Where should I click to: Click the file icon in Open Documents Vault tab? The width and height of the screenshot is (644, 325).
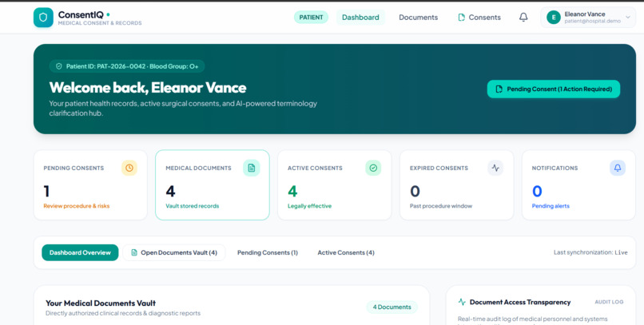134,252
